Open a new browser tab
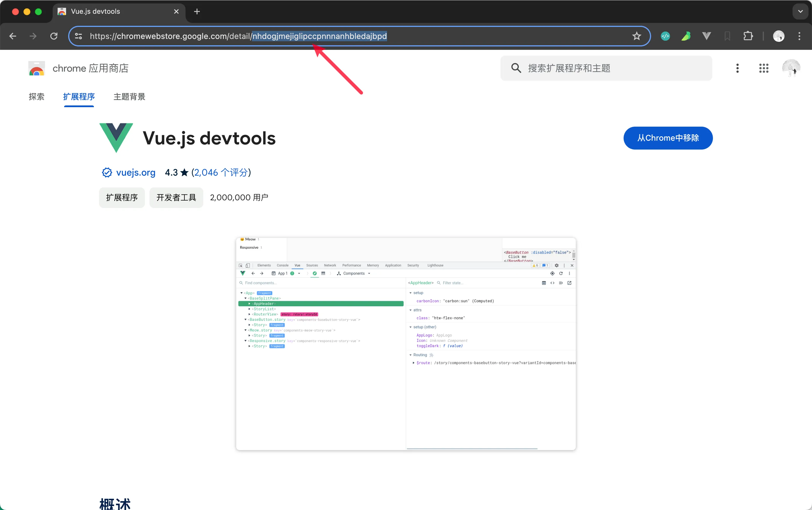This screenshot has height=510, width=812. point(197,11)
